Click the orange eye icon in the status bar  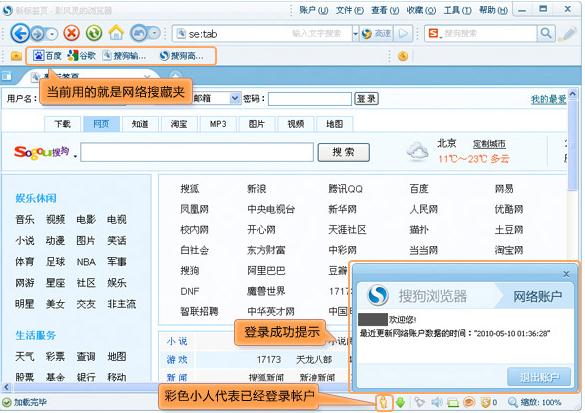[x=469, y=403]
